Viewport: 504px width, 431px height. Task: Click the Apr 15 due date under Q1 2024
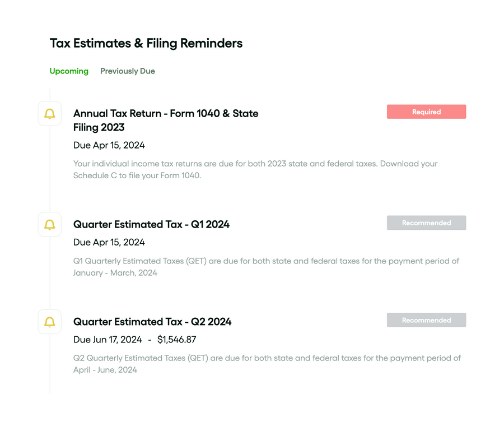coord(109,242)
